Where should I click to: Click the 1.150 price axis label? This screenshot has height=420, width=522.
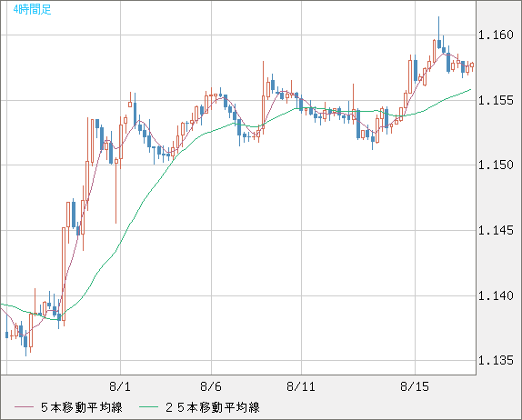tap(496, 165)
